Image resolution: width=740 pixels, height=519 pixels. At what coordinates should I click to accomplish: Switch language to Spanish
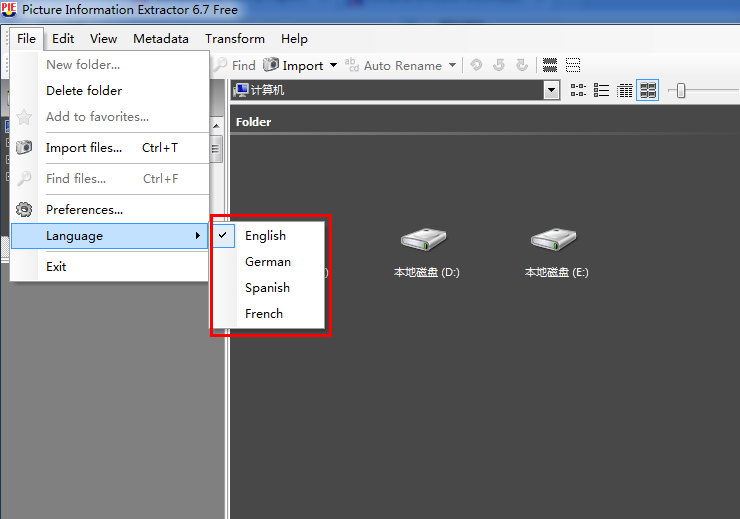point(269,287)
